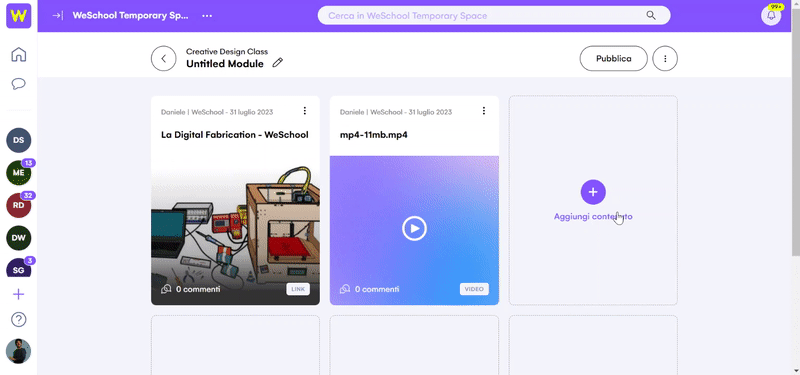This screenshot has width=800, height=375.
Task: Open comments on the LINK card
Action: (x=191, y=289)
